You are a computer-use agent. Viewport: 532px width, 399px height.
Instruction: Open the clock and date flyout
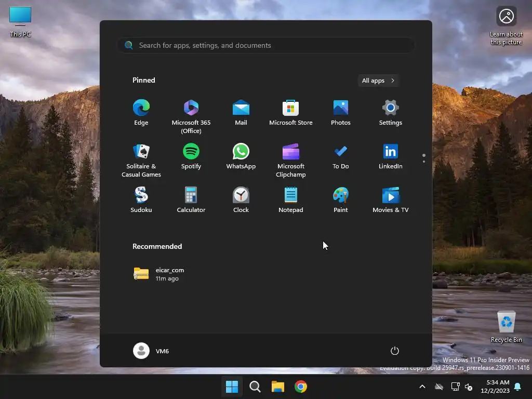click(x=495, y=387)
